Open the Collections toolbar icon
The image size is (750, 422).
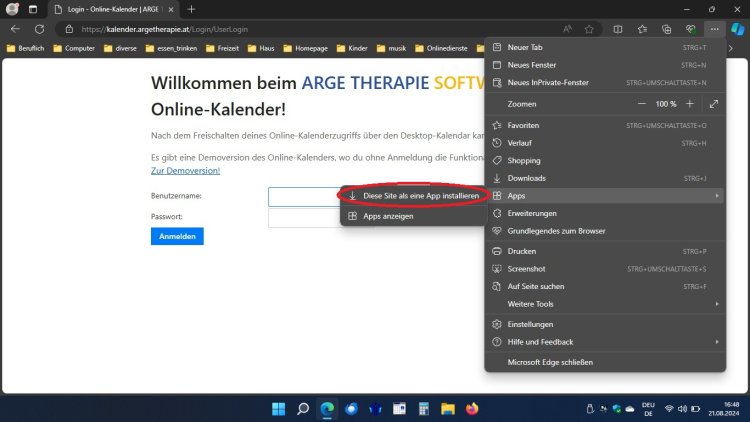tap(666, 29)
